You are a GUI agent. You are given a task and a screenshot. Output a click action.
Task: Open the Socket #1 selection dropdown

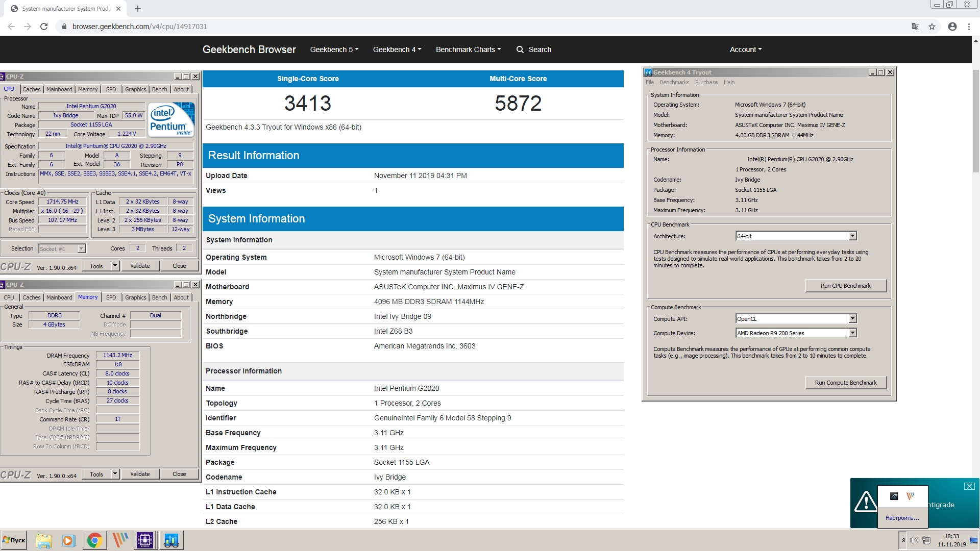coord(62,249)
